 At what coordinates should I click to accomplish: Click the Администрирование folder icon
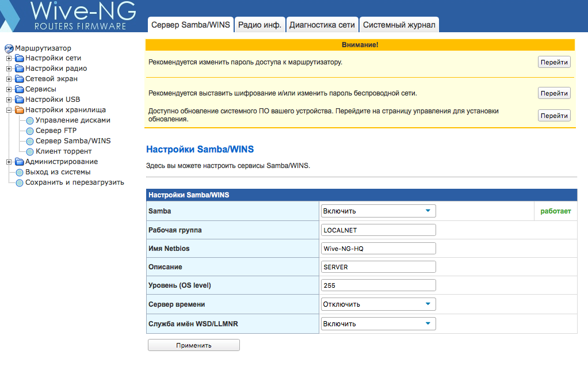19,162
